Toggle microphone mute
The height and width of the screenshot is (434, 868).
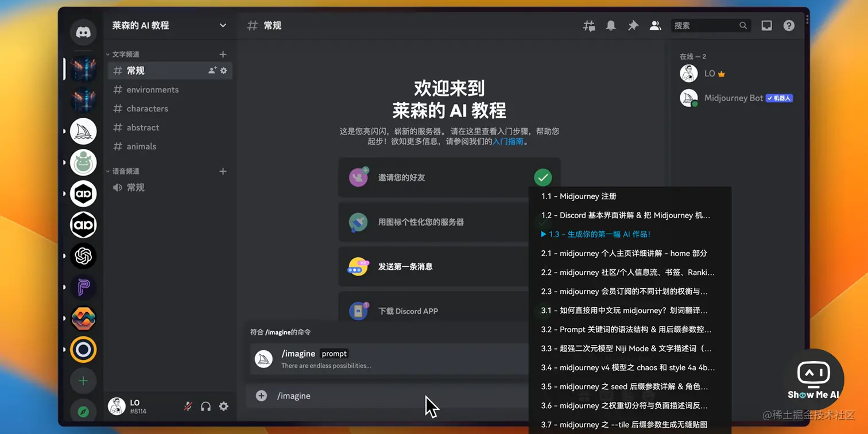(x=188, y=406)
